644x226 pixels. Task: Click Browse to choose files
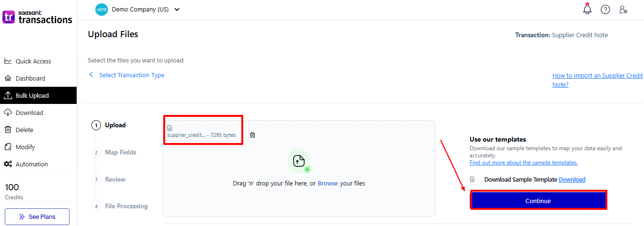[x=327, y=183]
